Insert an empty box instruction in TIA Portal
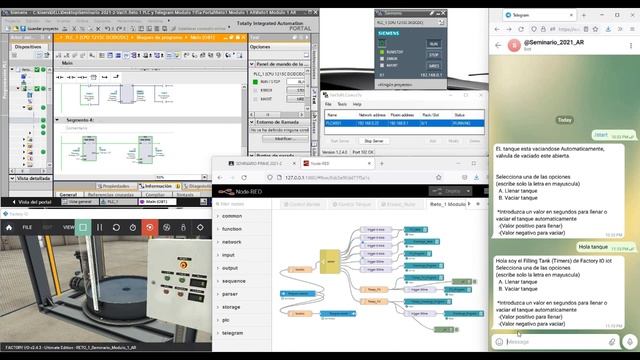The image size is (640, 360). [93, 77]
